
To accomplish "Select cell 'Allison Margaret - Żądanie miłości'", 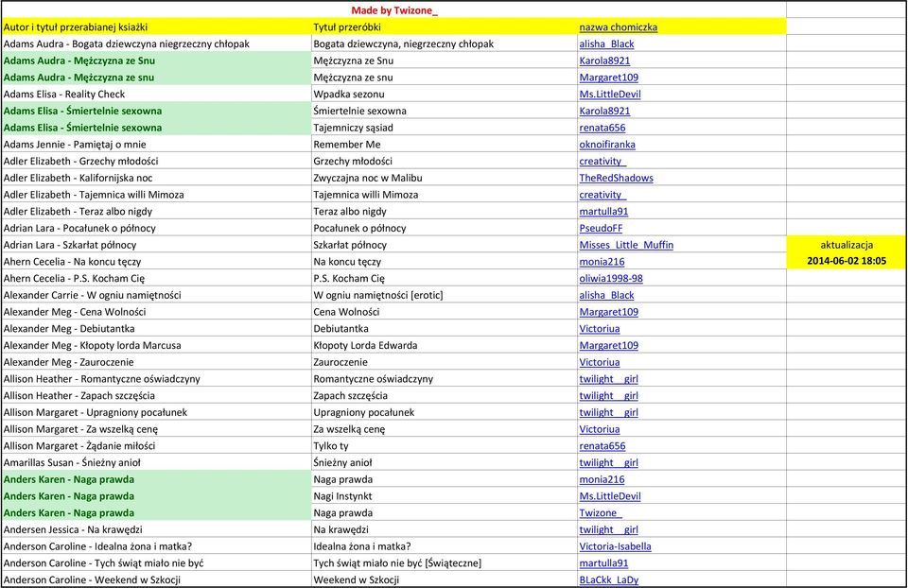I will (156, 447).
